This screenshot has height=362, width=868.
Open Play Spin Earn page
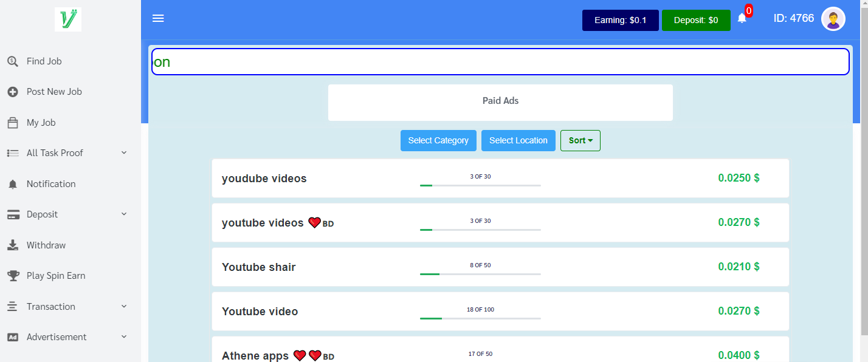56,276
